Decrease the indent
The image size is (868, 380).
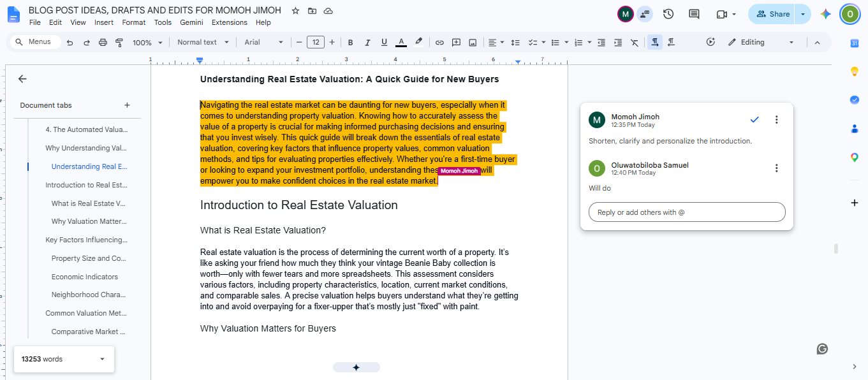601,43
